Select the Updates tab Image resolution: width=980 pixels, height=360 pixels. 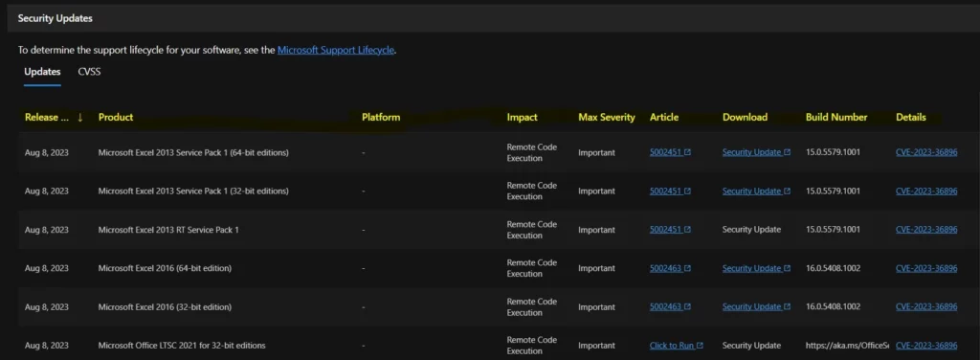pyautogui.click(x=42, y=71)
